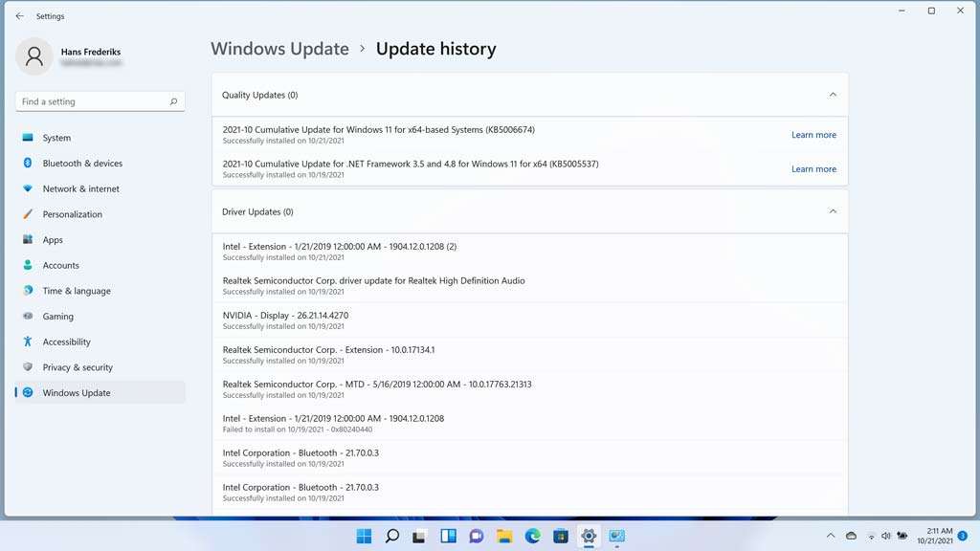Click the Network & internet Wi-Fi icon
980x551 pixels.
[x=28, y=188]
